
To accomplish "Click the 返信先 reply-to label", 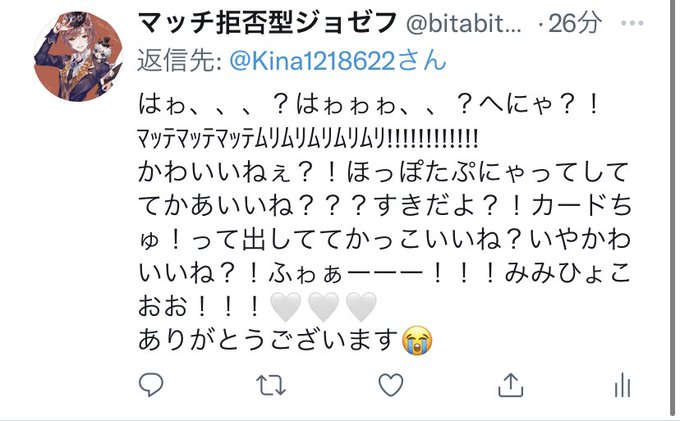I will [x=180, y=60].
